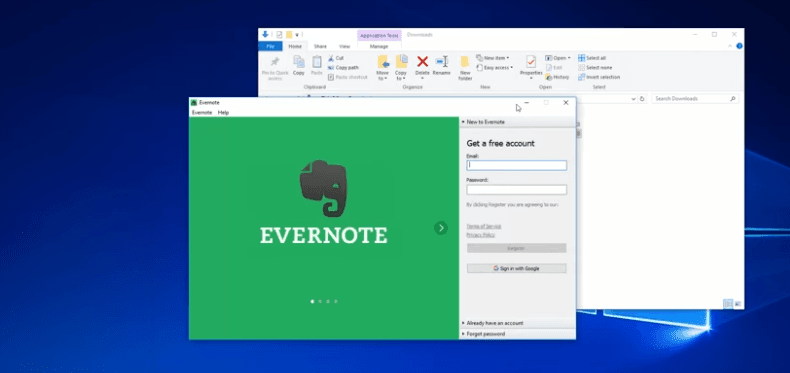Click Pin to Quick access in Explorer ribbon
Screen dimensions: 790x373
tap(275, 68)
